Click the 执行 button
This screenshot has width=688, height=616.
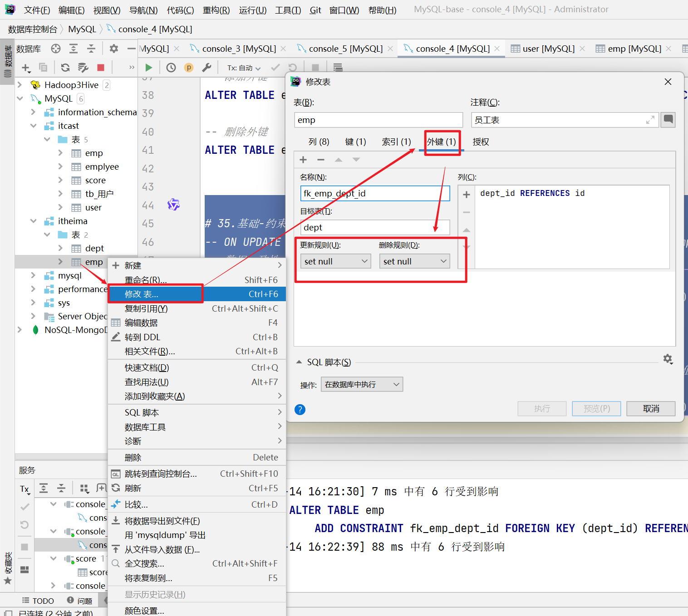click(542, 409)
